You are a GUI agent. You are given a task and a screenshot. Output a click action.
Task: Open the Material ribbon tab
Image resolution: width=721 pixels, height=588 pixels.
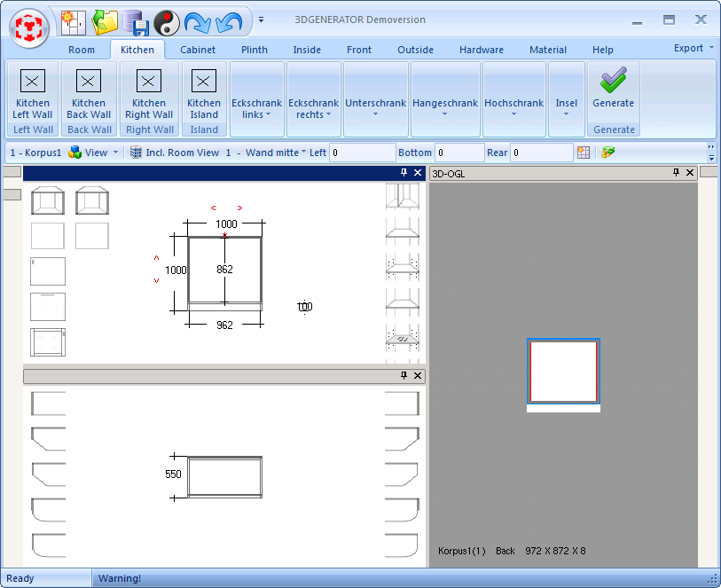click(548, 50)
